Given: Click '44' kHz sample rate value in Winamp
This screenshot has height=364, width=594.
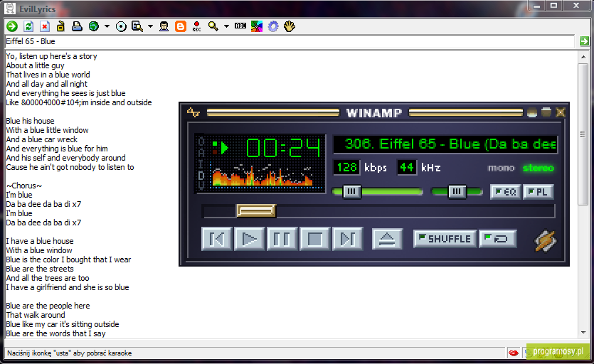Looking at the screenshot, I should (406, 167).
